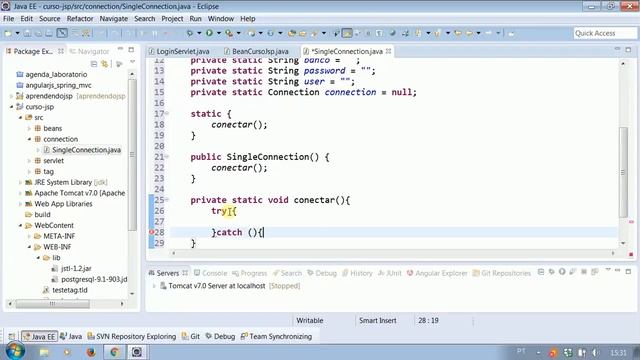Viewport: 640px width, 360px height.
Task: Open the Run button dropdown arrow
Action: 219,33
